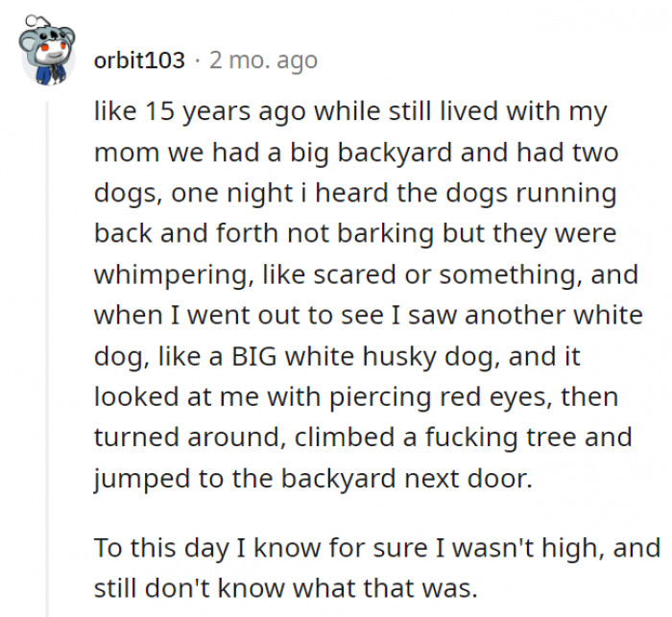
Task: Click the separator dot after orbit103
Action: (x=197, y=60)
